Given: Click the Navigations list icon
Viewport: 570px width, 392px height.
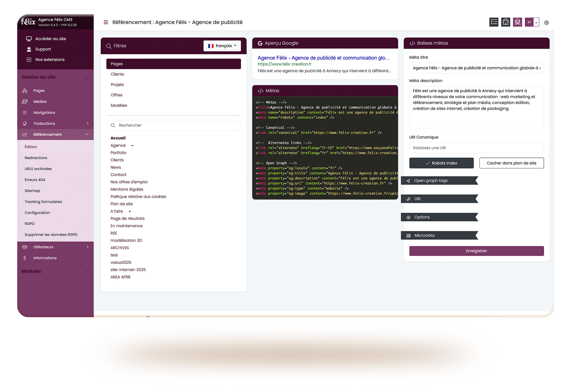Looking at the screenshot, I should (25, 113).
